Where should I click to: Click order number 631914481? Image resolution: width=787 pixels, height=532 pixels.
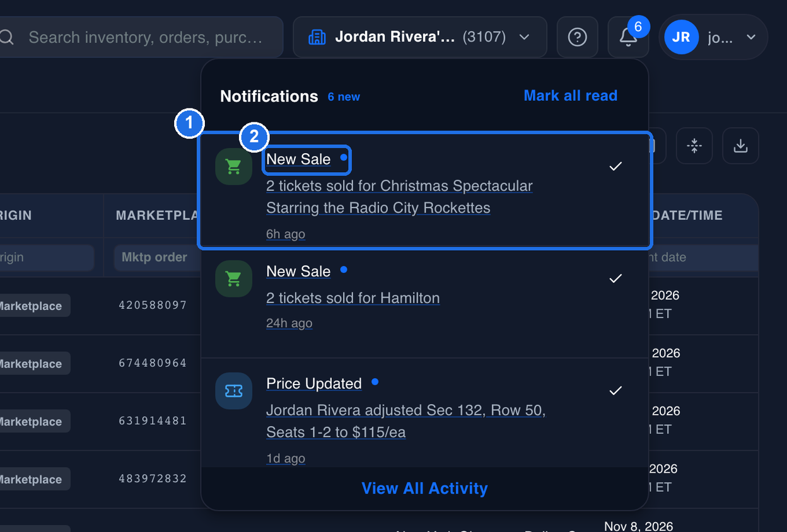153,420
